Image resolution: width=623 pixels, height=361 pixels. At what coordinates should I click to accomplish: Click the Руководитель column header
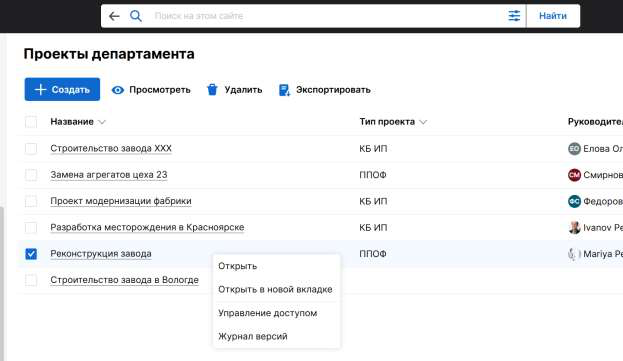point(595,122)
